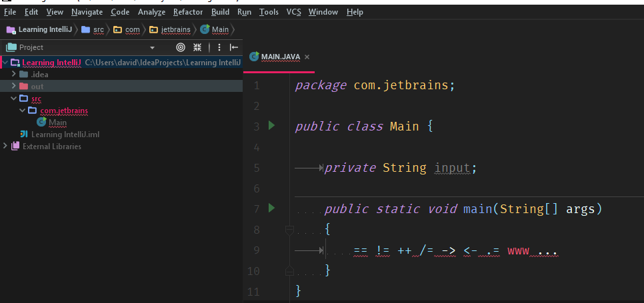
Task: Open the Tools menu
Action: pyautogui.click(x=269, y=12)
